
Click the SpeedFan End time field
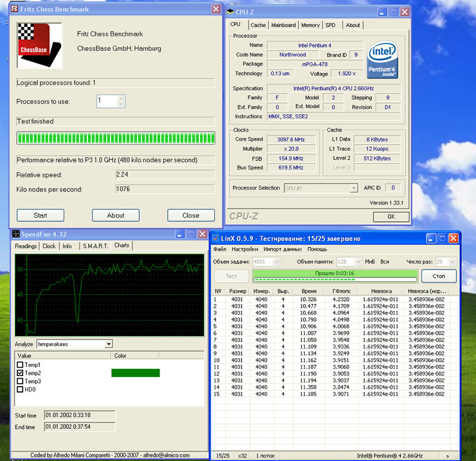[80, 426]
